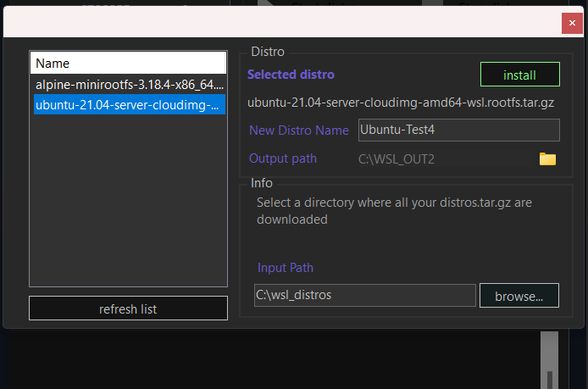Click the dialog title bar

coord(280,24)
